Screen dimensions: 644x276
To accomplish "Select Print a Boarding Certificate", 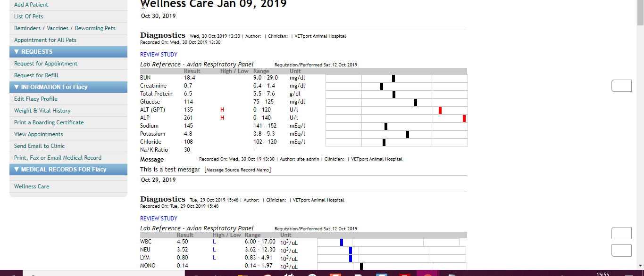I will tap(49, 122).
